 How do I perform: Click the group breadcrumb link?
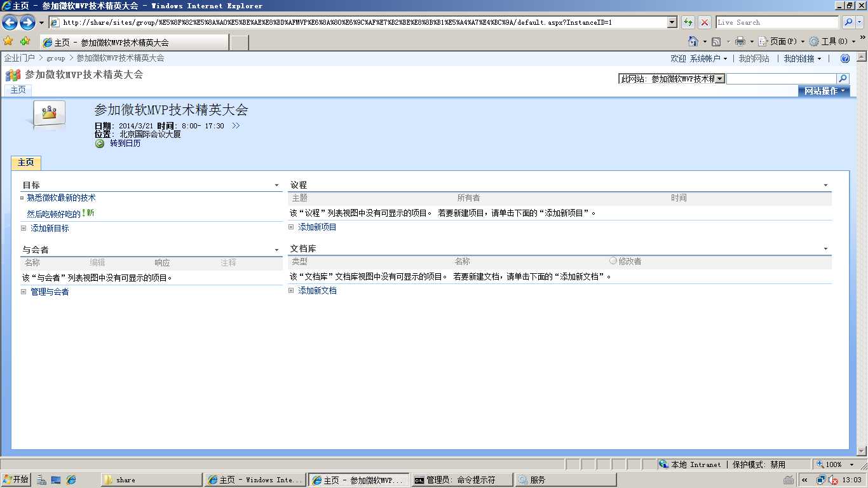[x=56, y=58]
